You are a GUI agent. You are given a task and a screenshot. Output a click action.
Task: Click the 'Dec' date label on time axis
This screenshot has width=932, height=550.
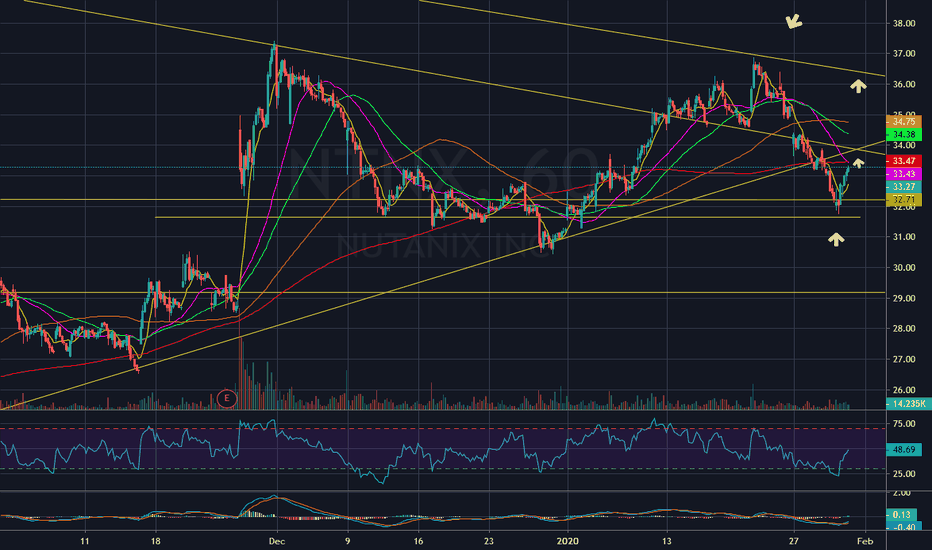[277, 541]
